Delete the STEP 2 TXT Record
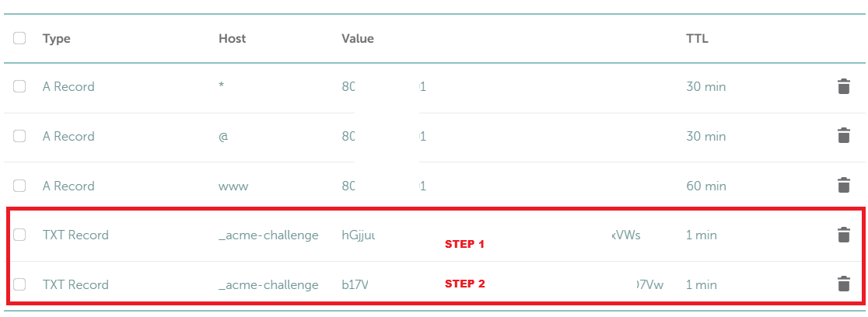 point(843,284)
